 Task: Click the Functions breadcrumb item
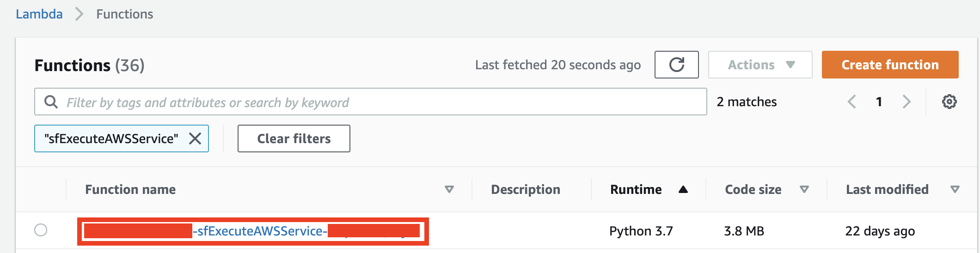click(x=125, y=14)
